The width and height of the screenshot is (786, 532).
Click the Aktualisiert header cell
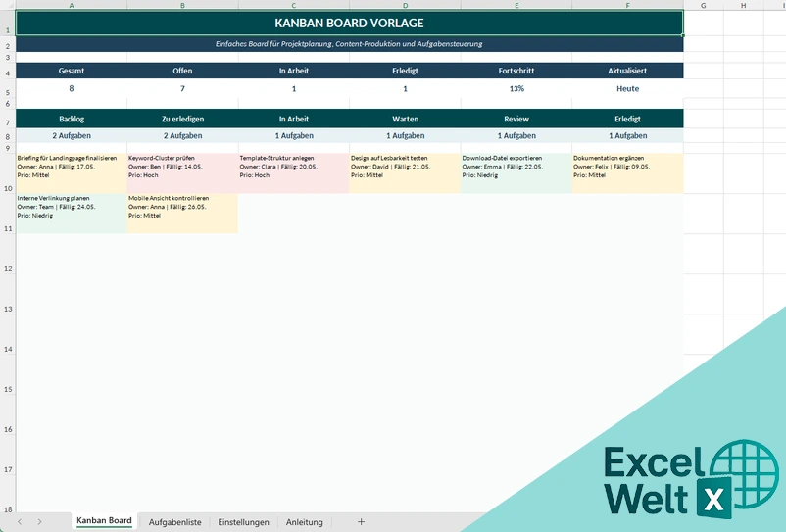627,71
